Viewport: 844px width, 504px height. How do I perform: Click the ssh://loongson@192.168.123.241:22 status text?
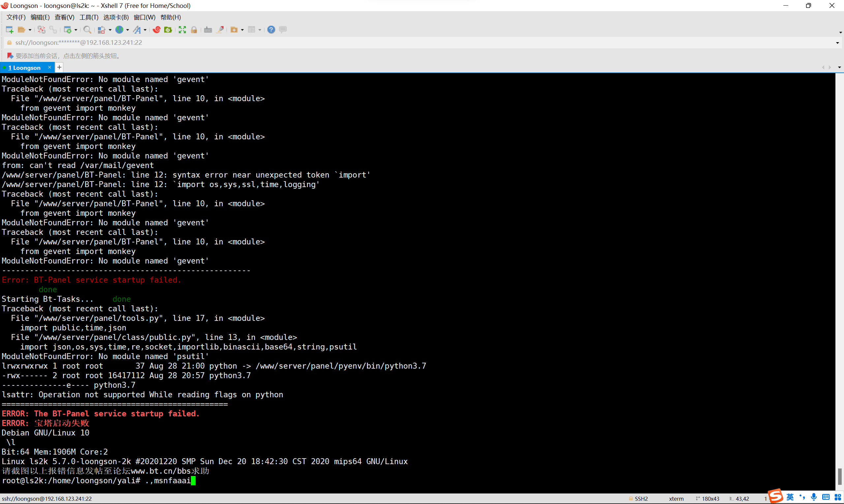point(46,499)
